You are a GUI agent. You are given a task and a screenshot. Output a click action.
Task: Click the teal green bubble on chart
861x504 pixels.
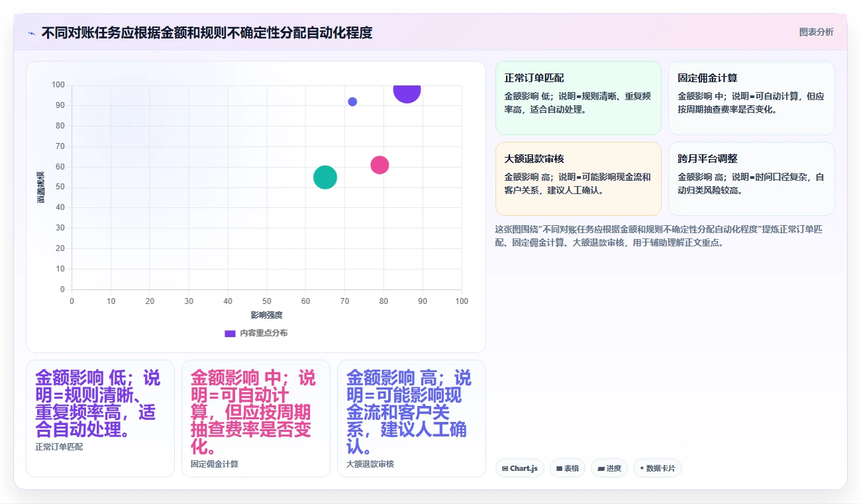(325, 177)
